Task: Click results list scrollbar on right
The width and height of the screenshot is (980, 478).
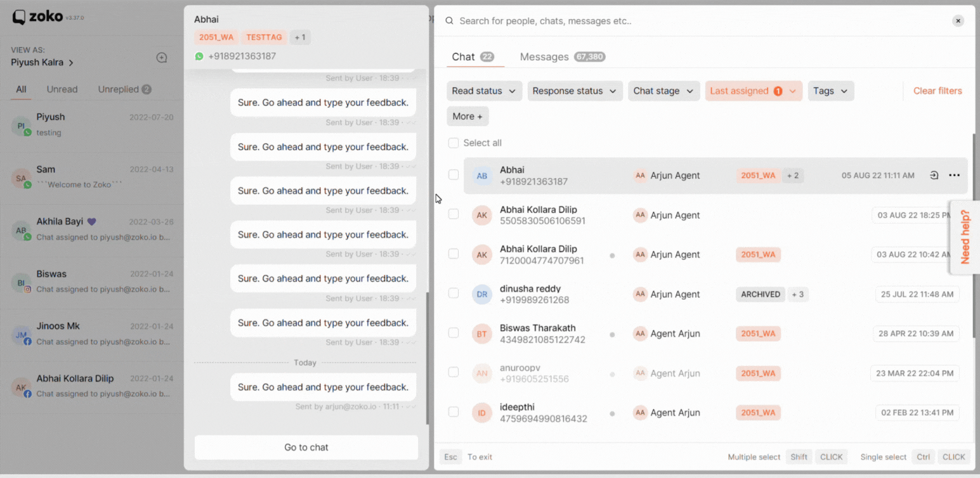Action: pyautogui.click(x=976, y=236)
